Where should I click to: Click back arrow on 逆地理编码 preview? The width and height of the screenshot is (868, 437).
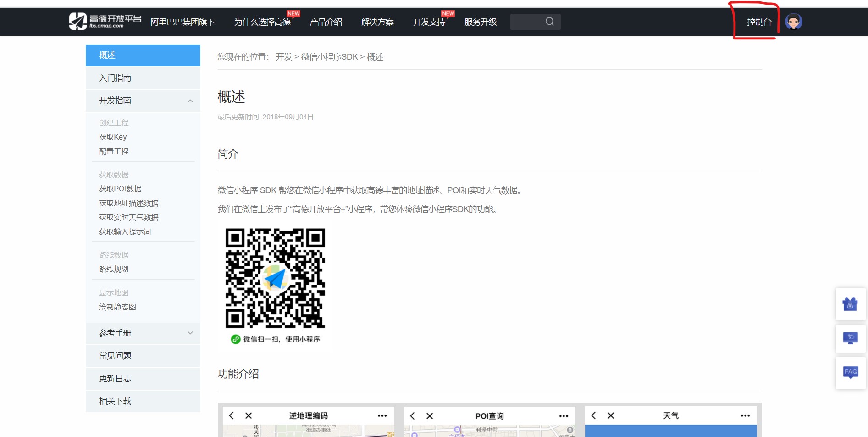tap(232, 415)
